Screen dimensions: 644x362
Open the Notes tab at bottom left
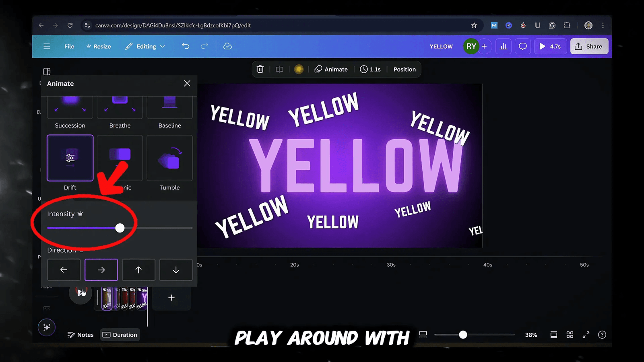click(80, 334)
